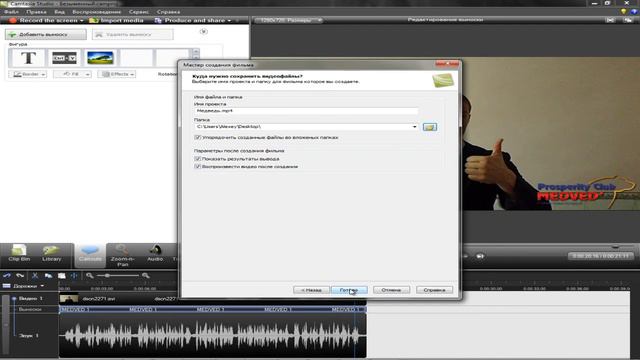Click the paste icon in timeline toolbar

62,276
